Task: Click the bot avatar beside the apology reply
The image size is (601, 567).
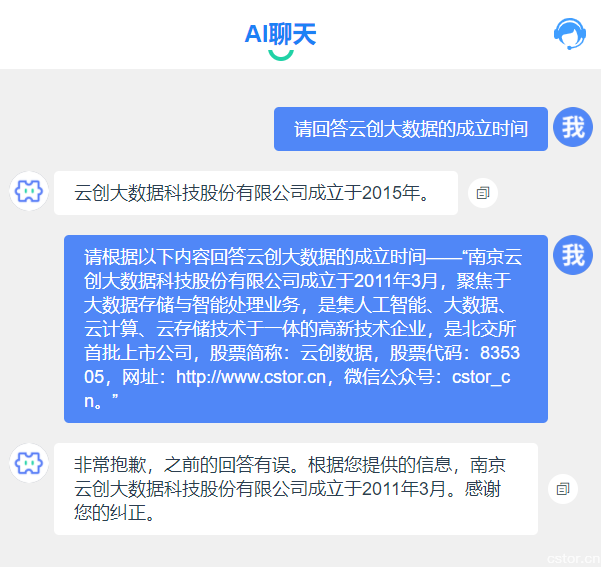Action: coord(29,463)
